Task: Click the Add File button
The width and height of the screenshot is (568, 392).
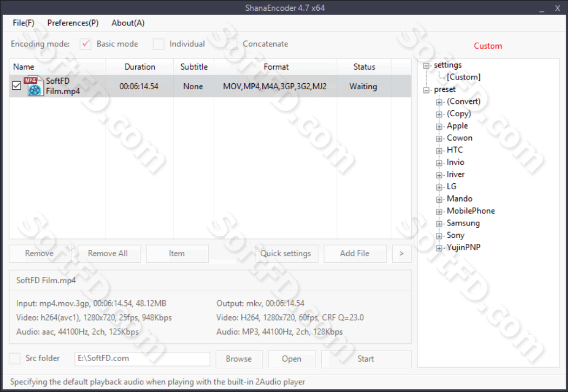Action: click(x=355, y=254)
